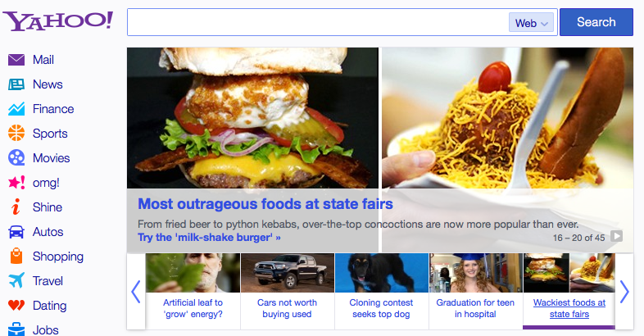Show previous stories with left chevron
The image size is (644, 336).
[136, 292]
